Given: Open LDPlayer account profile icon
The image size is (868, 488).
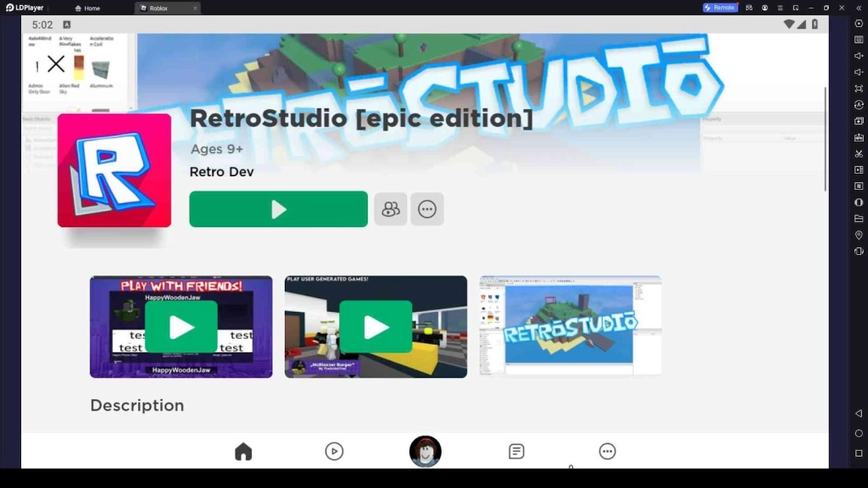Looking at the screenshot, I should 765,8.
